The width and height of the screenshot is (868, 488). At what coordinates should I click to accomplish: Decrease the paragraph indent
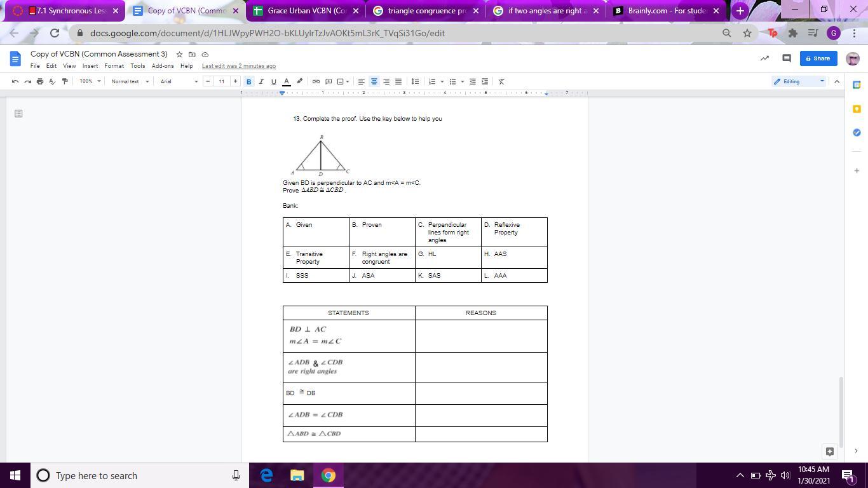tap(473, 81)
